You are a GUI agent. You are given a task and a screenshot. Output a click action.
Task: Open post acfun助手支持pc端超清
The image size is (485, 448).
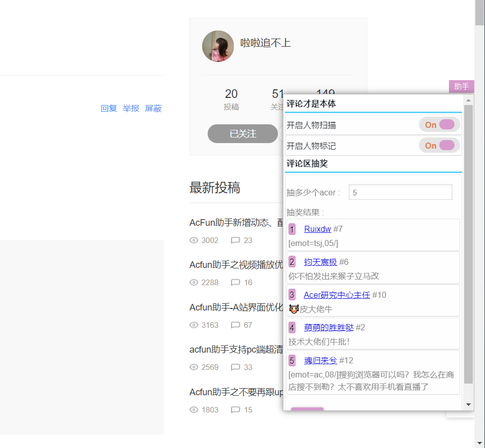tap(236, 350)
